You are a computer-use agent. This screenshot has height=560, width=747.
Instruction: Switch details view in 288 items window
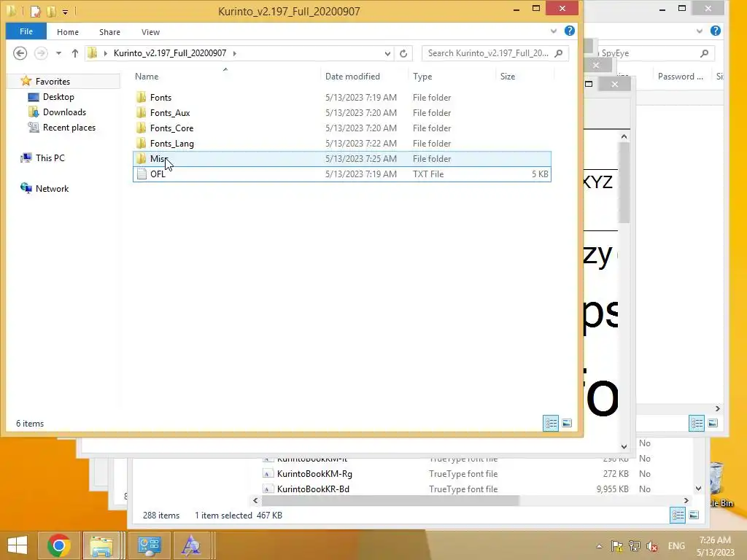coord(678,516)
